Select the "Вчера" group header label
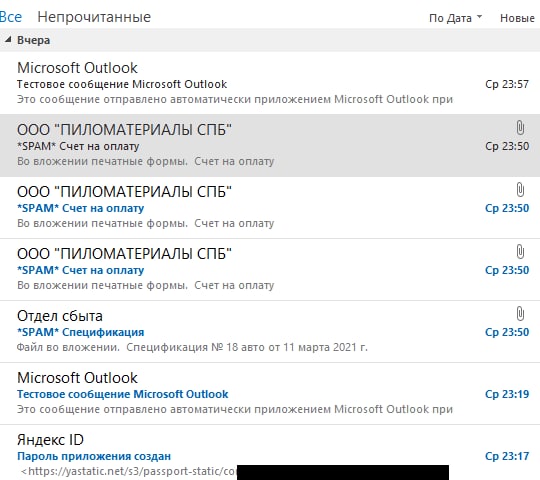 [33, 40]
